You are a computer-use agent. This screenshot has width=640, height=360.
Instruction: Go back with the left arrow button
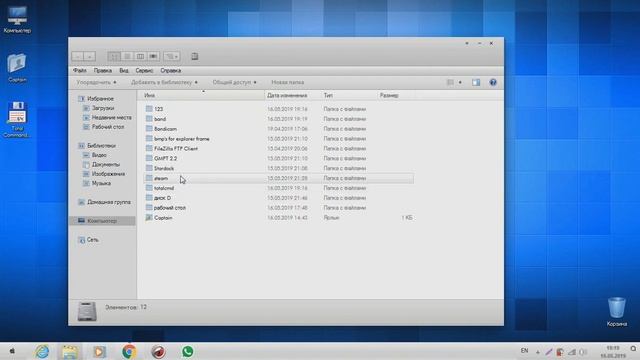pyautogui.click(x=78, y=56)
